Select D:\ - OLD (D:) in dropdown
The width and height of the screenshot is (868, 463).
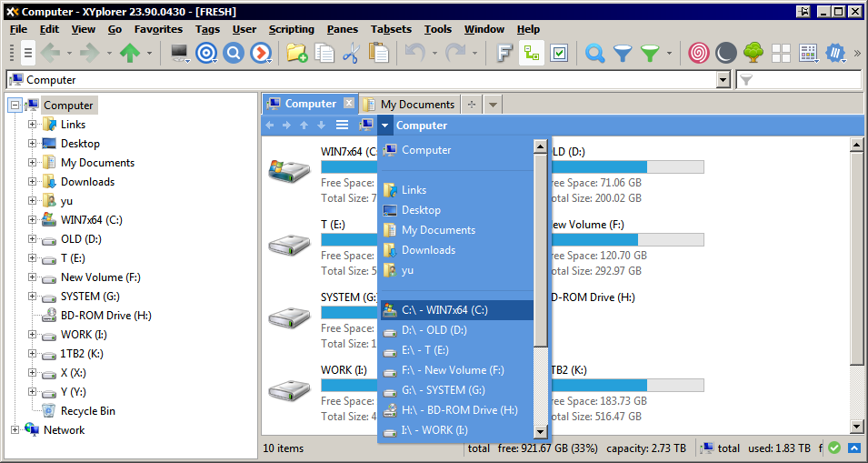point(457,330)
